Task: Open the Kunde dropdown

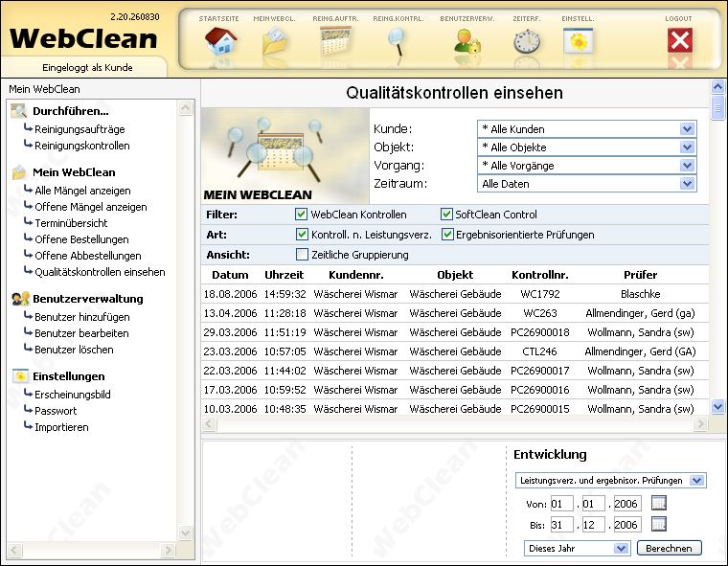Action: click(x=587, y=128)
